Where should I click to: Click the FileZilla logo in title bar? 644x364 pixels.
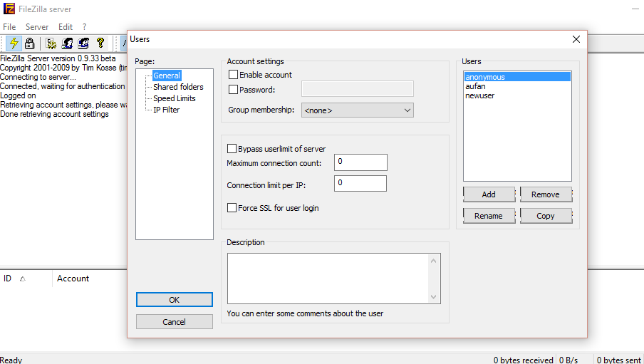(x=9, y=9)
